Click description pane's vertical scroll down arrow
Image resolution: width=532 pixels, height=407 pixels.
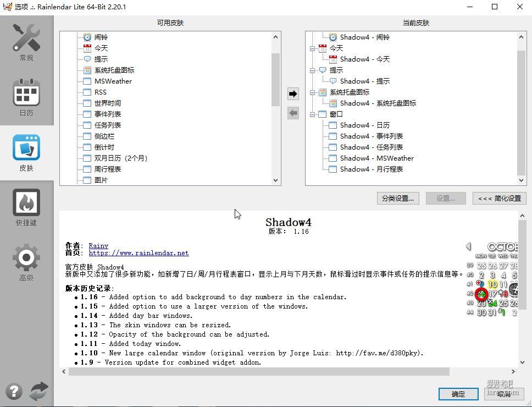click(x=522, y=362)
